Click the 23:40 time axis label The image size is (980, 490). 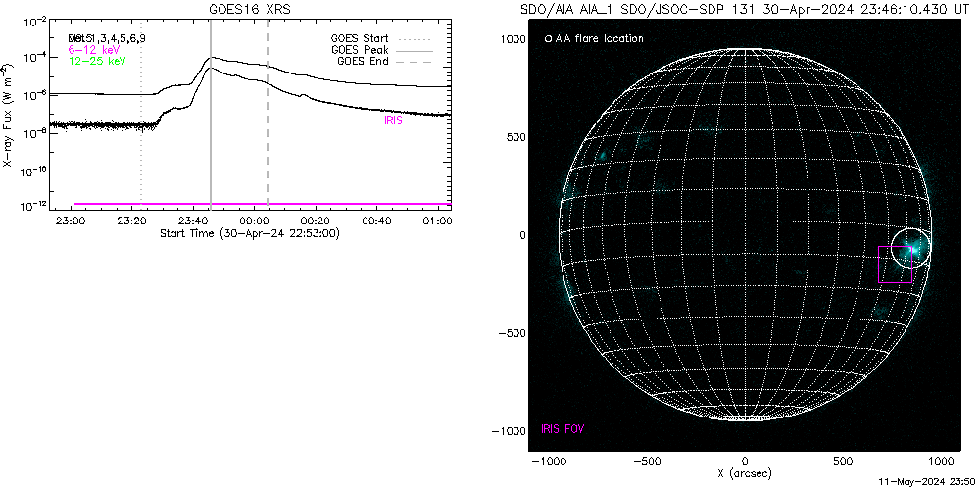(x=192, y=220)
